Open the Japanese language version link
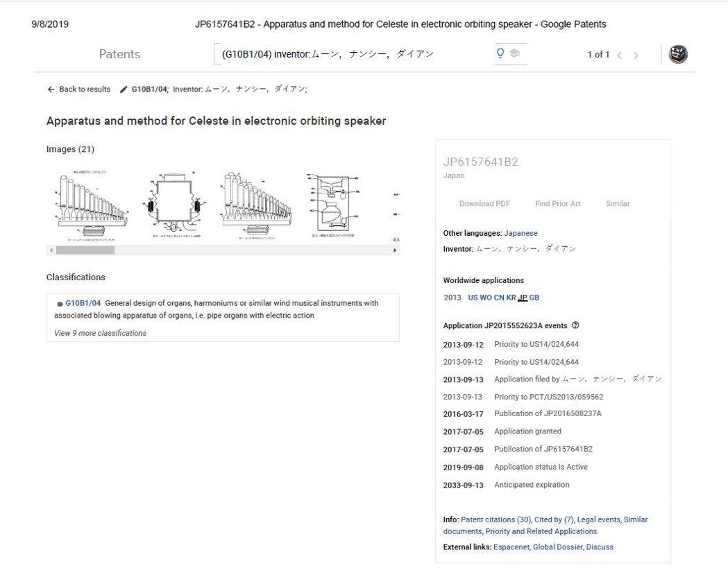728x575 pixels. [520, 232]
